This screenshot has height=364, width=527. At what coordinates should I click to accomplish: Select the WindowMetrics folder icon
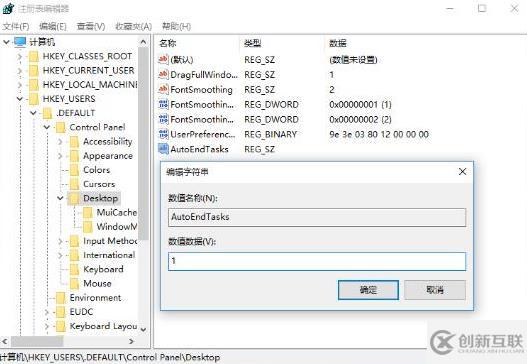pyautogui.click(x=88, y=227)
